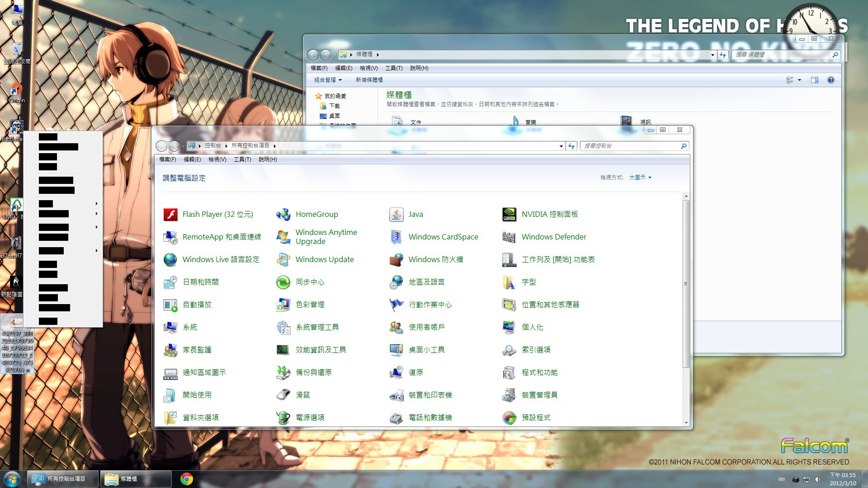Open Flash Player (32 位元) icon
Image resolution: width=868 pixels, height=488 pixels.
click(x=170, y=214)
